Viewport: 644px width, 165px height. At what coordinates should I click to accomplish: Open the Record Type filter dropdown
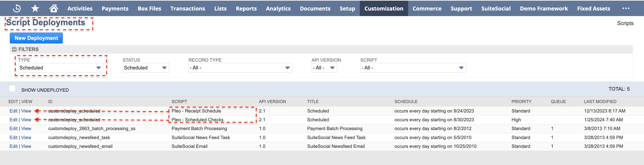click(x=240, y=68)
